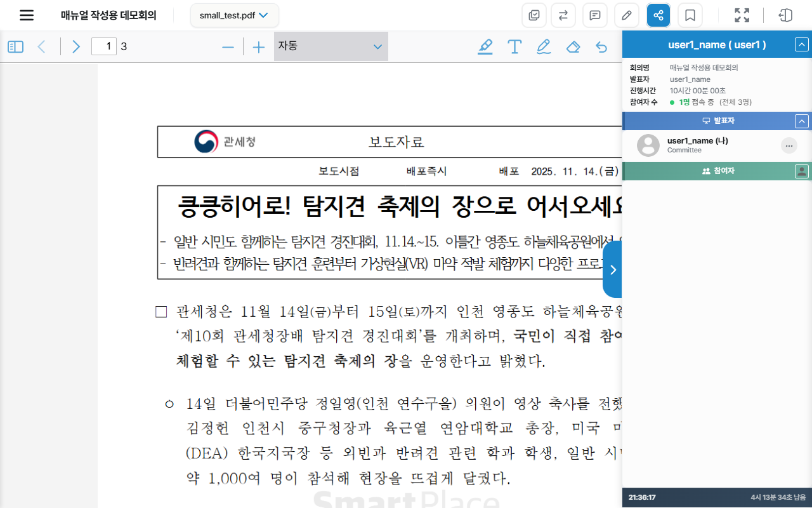
Task: Select the highlighter tool
Action: pyautogui.click(x=485, y=46)
